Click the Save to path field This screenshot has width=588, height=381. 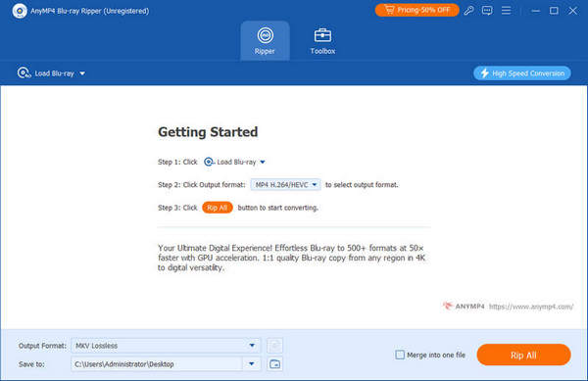[x=157, y=363]
